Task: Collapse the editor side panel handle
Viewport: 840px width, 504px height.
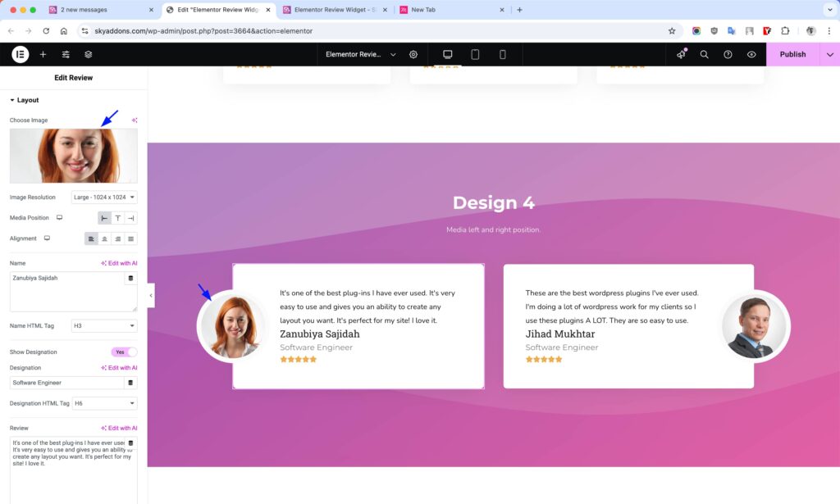Action: (151, 295)
